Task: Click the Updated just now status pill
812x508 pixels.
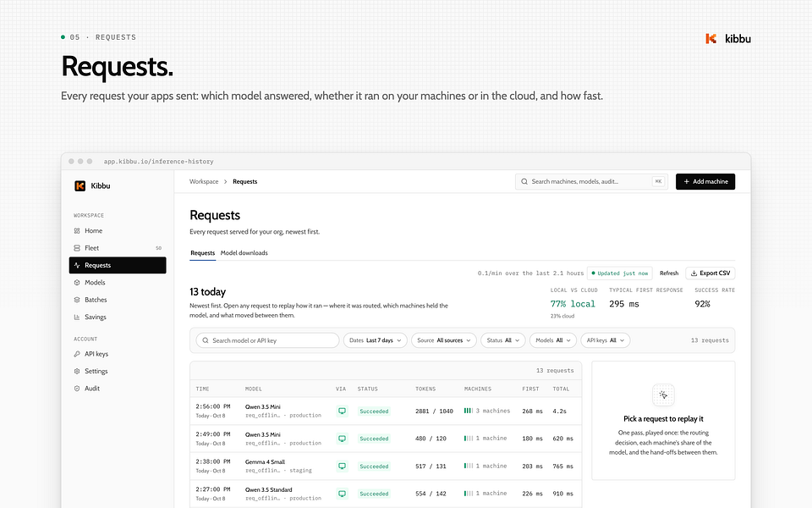Action: tap(620, 273)
